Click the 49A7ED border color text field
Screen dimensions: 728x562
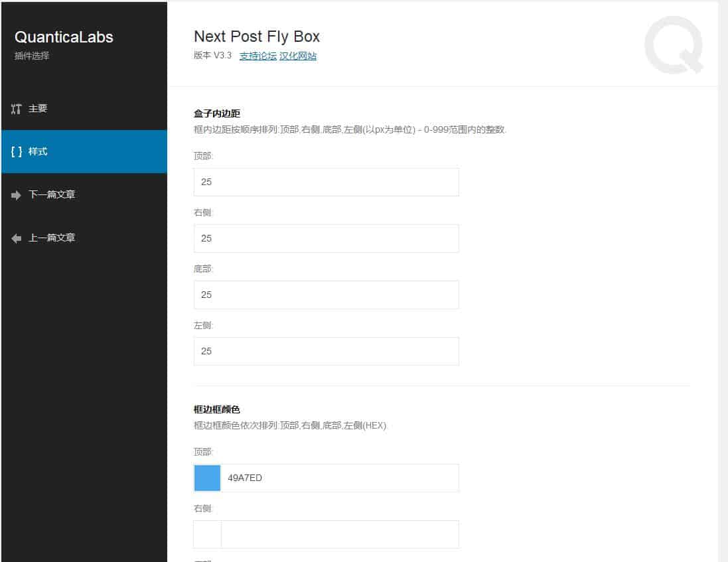[x=340, y=478]
